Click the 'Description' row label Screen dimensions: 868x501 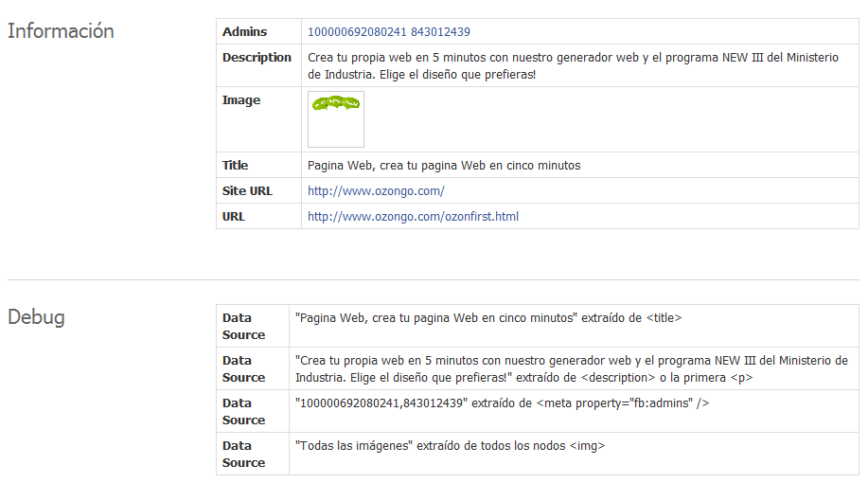click(x=257, y=58)
